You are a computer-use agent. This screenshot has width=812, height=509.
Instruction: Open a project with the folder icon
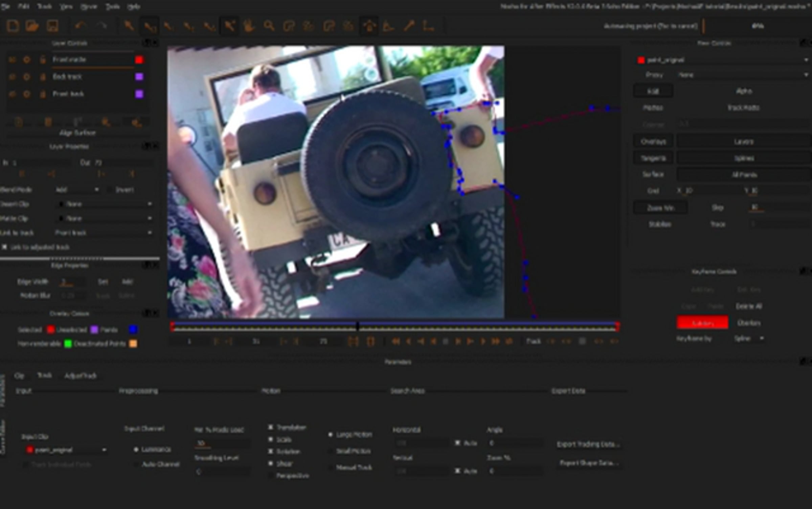(x=32, y=26)
